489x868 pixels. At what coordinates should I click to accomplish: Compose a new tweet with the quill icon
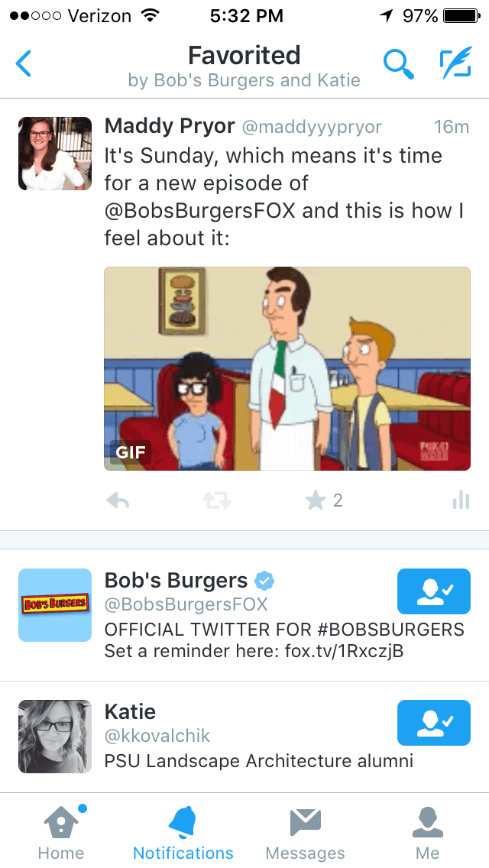(456, 63)
